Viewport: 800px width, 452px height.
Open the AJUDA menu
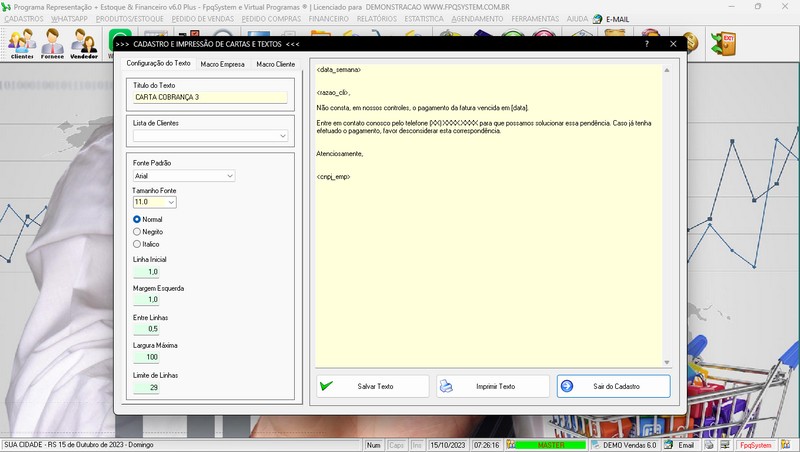tap(577, 19)
